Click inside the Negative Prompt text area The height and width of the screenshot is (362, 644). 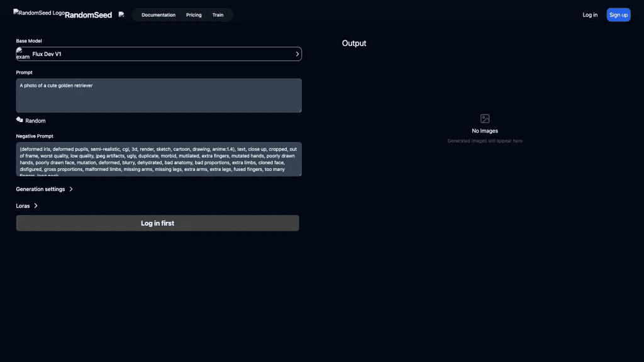coord(158,159)
